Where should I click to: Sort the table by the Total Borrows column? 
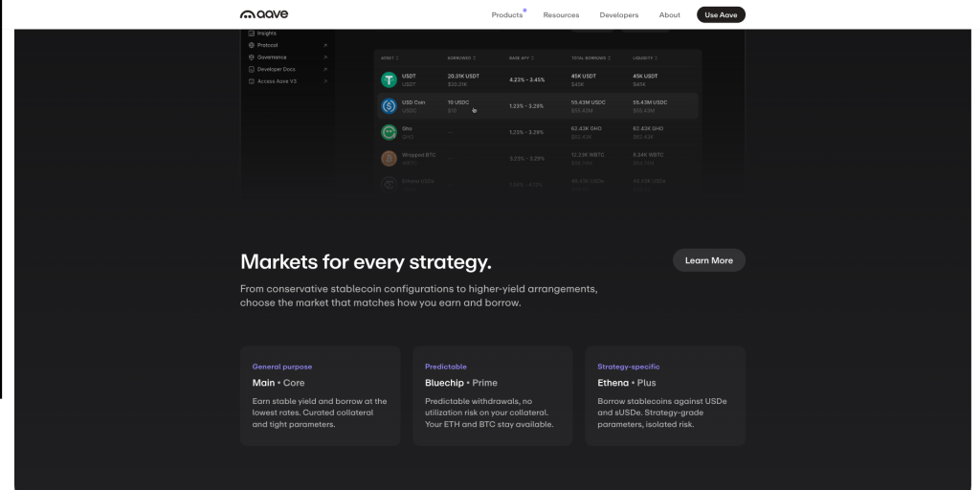tap(590, 58)
